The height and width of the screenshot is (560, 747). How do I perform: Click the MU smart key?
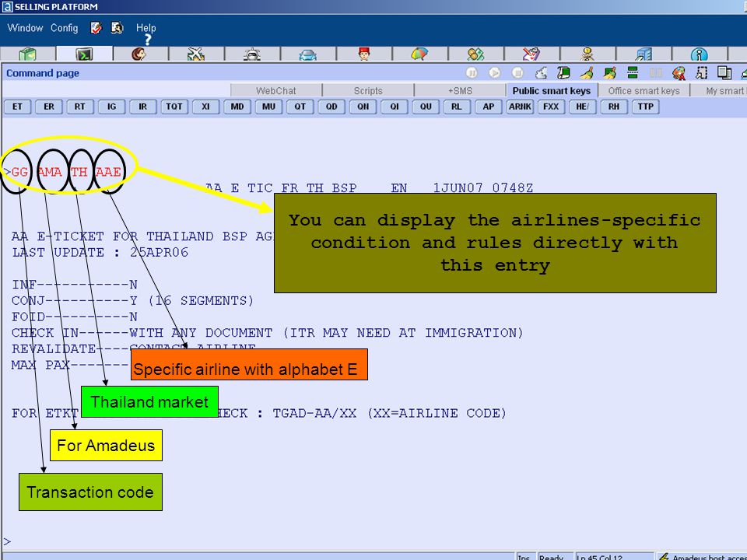[268, 107]
